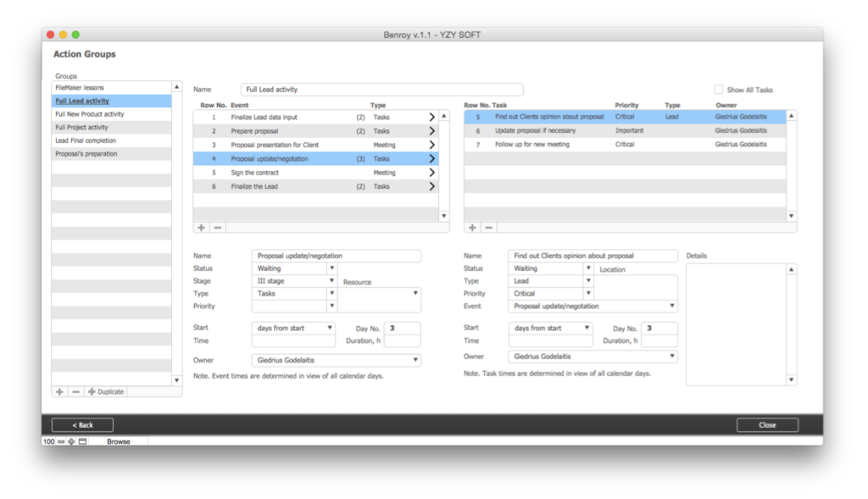Click the Back button
This screenshot has height=499, width=868.
pos(82,425)
